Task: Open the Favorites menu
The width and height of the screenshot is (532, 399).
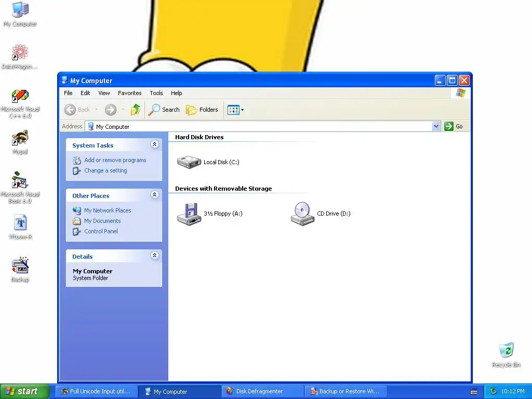Action: tap(129, 93)
